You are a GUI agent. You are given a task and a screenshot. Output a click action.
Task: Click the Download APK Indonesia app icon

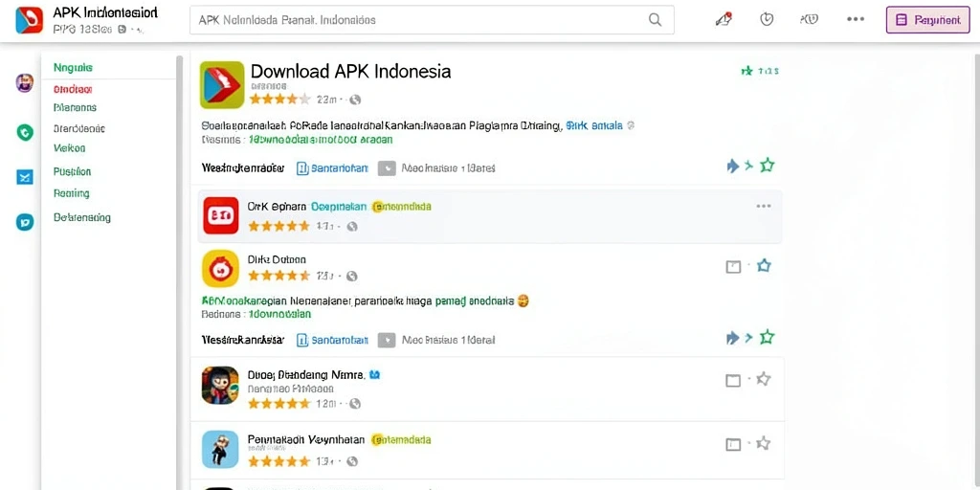222,85
